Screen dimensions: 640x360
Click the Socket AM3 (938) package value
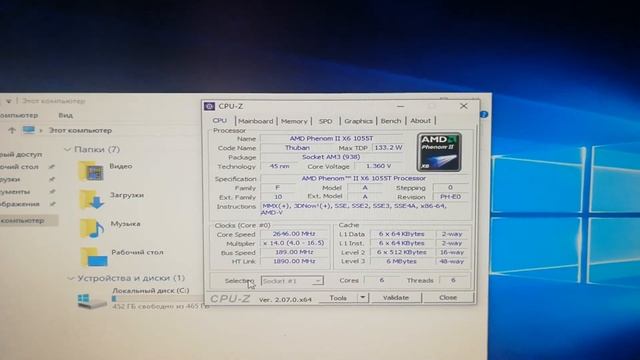331,157
